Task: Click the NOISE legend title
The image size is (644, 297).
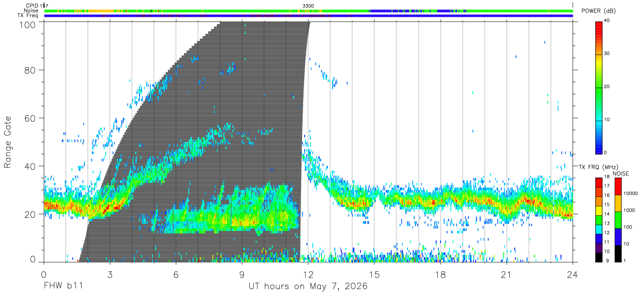Action: pyautogui.click(x=621, y=173)
